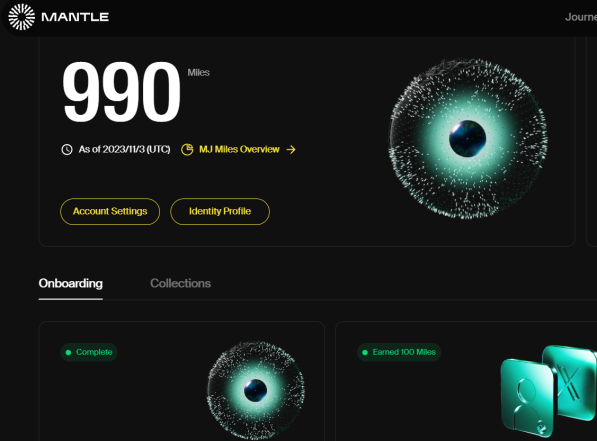The image size is (597, 441).
Task: Click the 'As of 2023/11/3 (UTC)' text
Action: click(x=125, y=149)
